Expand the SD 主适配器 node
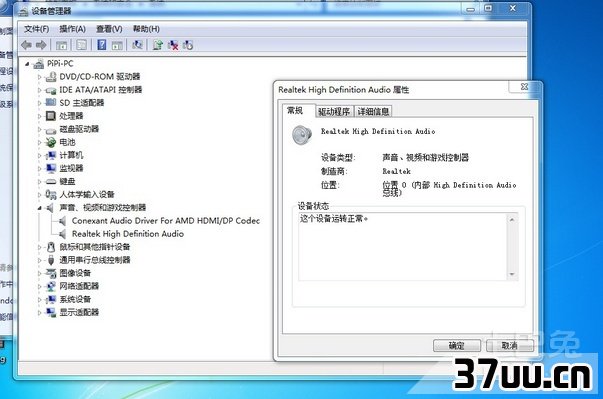 tap(39, 103)
